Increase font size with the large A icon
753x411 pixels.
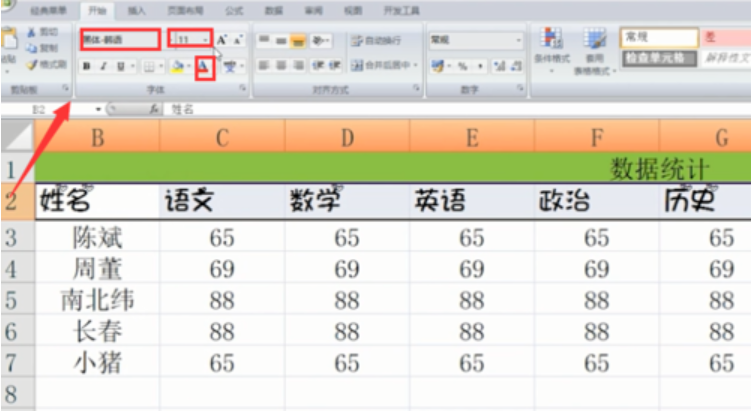(223, 40)
